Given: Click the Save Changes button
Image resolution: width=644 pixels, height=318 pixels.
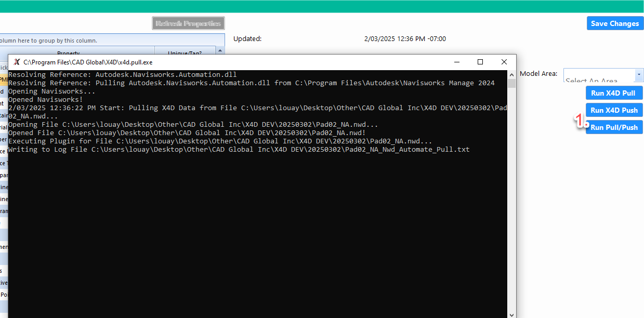Looking at the screenshot, I should (x=615, y=23).
